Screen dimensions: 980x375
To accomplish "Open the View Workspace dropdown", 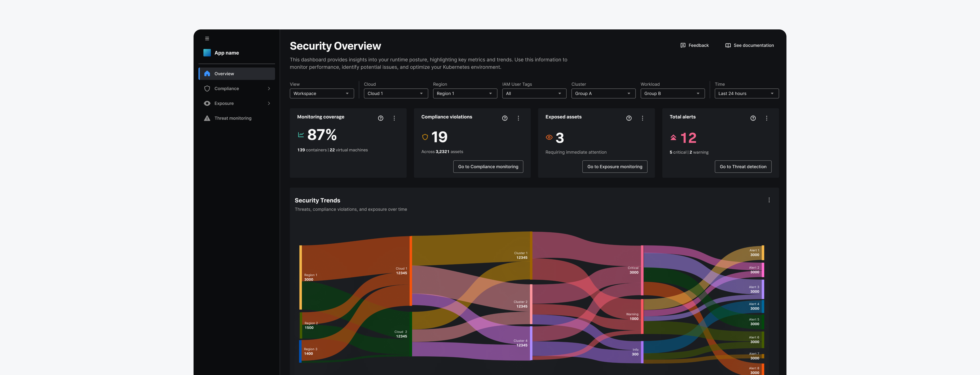I will tap(322, 93).
